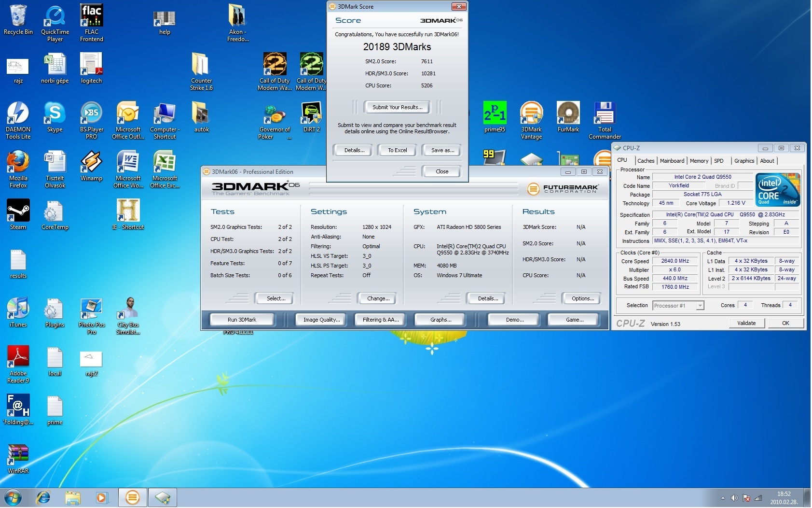812x508 pixels.
Task: Click the To Excel button
Action: point(397,150)
